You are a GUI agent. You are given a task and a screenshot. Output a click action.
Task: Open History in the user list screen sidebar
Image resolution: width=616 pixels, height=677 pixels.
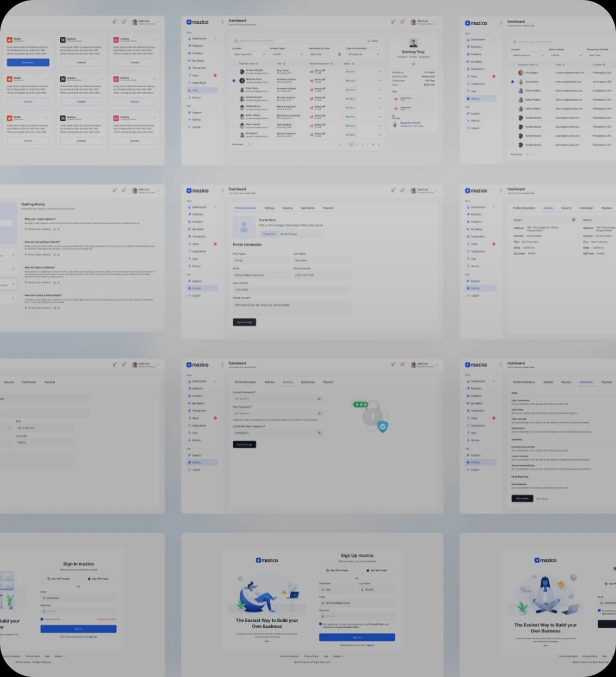coord(194,97)
